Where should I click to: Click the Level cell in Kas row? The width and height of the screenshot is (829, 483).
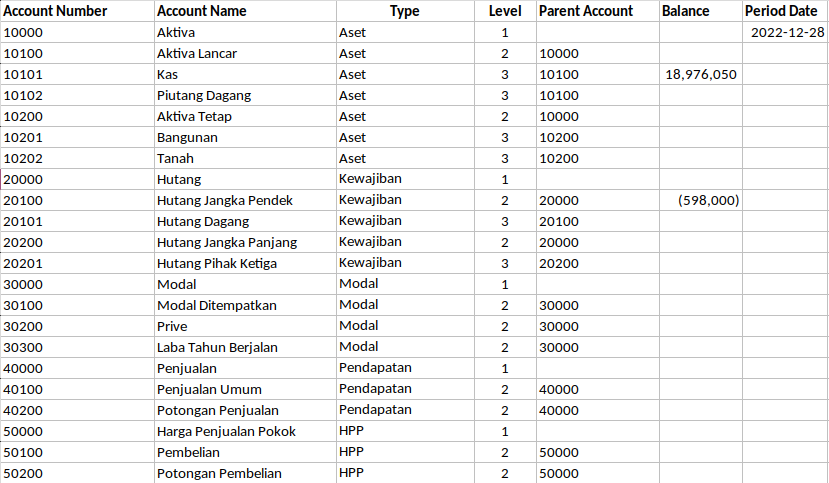tap(505, 75)
